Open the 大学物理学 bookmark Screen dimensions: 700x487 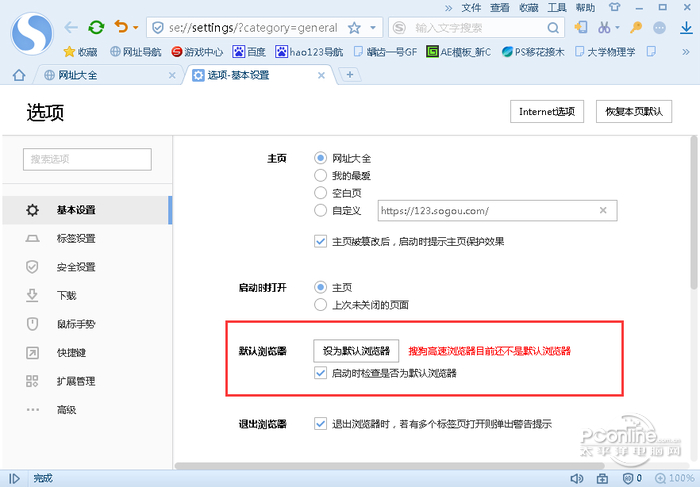tap(605, 52)
